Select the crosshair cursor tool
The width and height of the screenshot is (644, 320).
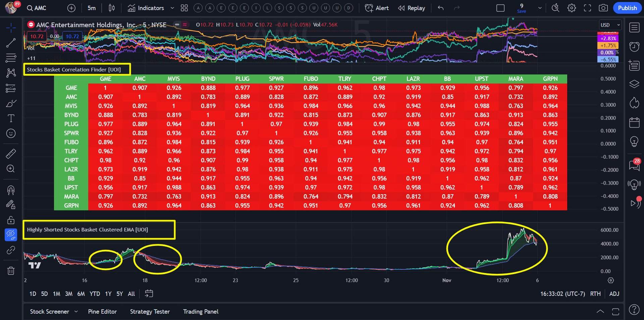[11, 28]
